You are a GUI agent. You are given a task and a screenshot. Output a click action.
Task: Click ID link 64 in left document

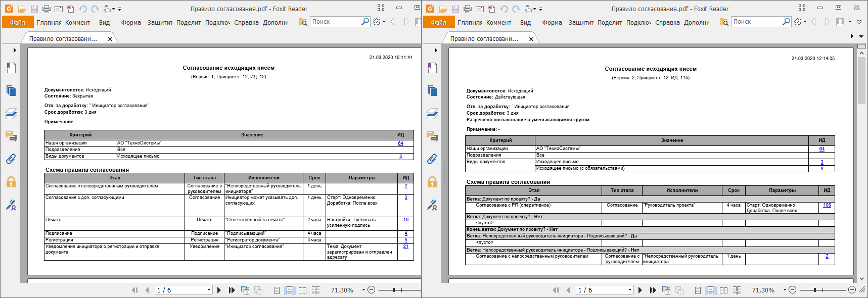(x=400, y=143)
